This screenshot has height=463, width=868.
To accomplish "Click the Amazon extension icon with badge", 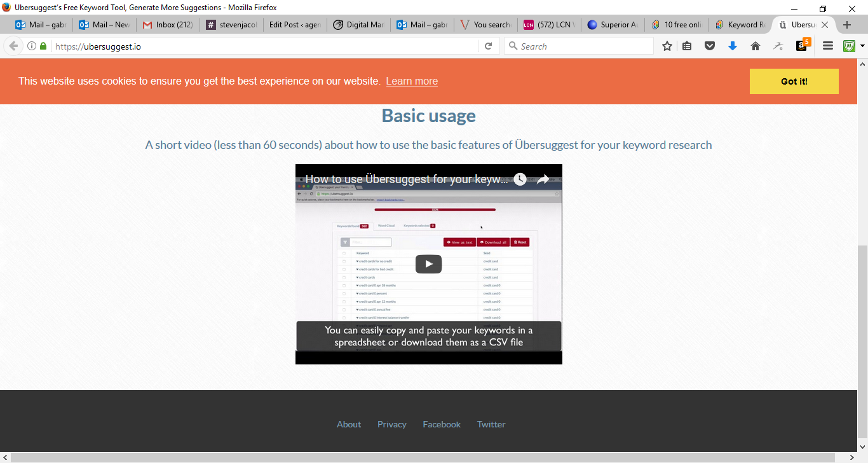I will 802,46.
